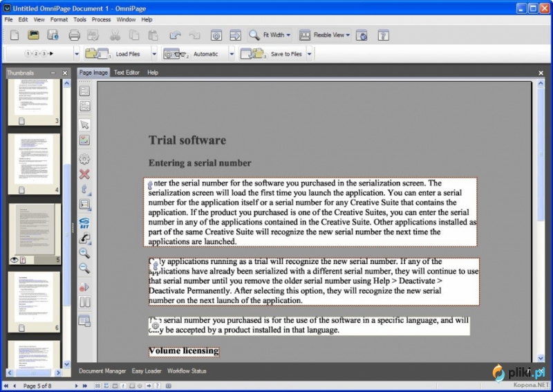Image resolution: width=553 pixels, height=392 pixels.
Task: Click the Help question mark toolbar icon
Action: (x=384, y=35)
